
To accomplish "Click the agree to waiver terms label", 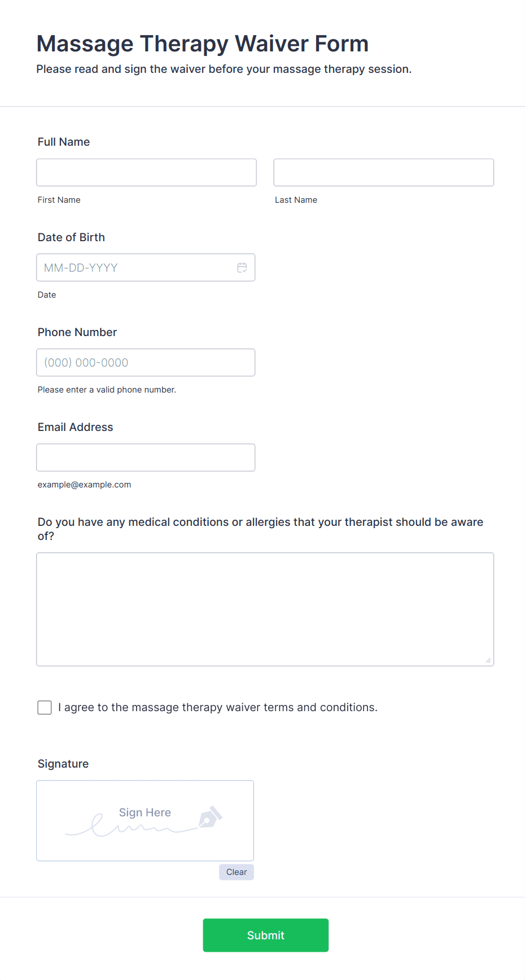I will tap(218, 708).
